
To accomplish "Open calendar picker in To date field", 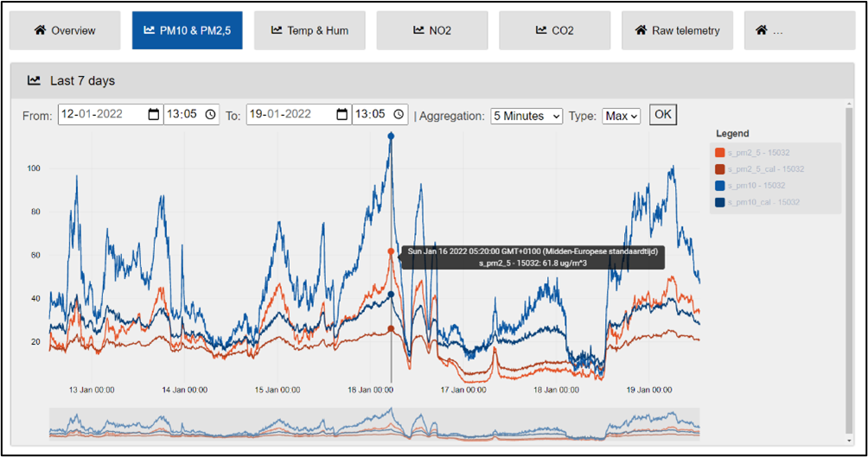I will (342, 115).
